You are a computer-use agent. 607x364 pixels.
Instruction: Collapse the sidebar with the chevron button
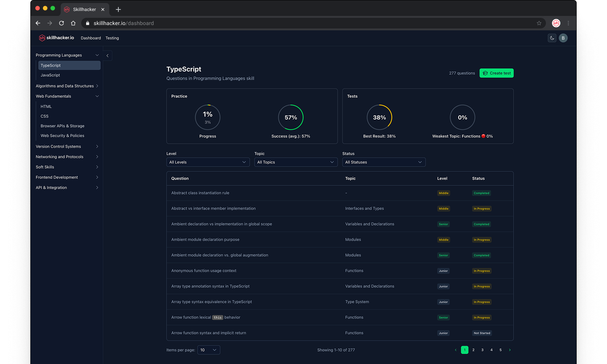[107, 56]
